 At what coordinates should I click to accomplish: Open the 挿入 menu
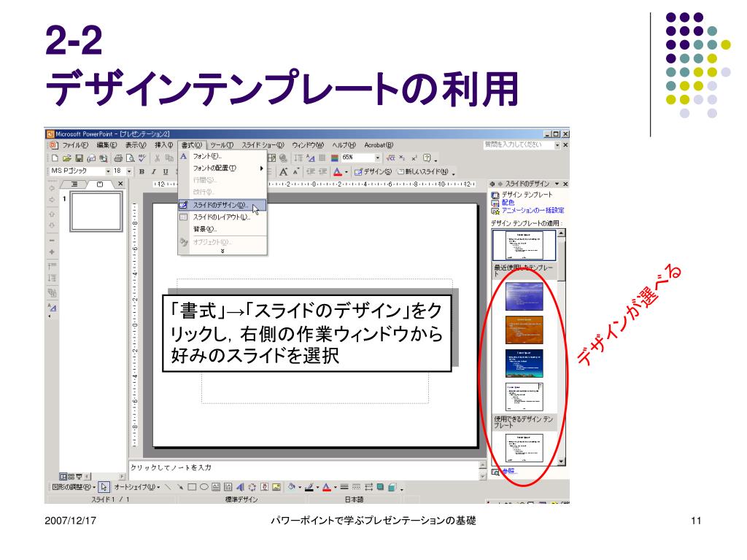pos(163,145)
